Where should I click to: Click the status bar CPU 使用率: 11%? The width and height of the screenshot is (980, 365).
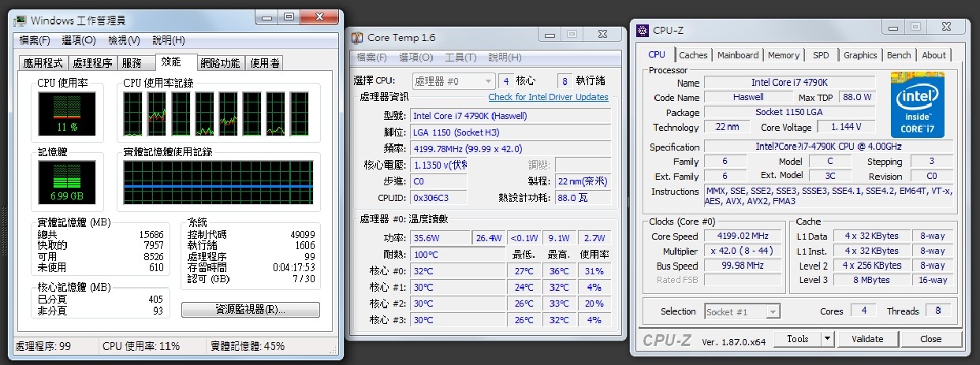click(x=141, y=346)
